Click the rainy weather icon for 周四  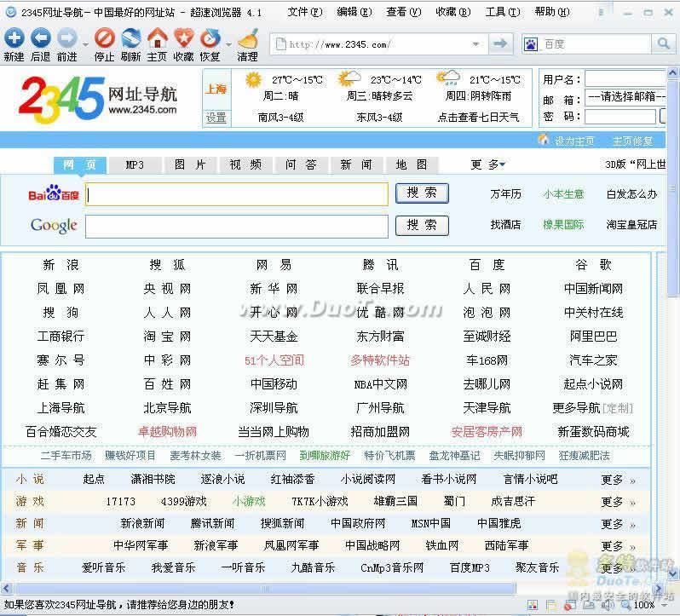point(449,78)
